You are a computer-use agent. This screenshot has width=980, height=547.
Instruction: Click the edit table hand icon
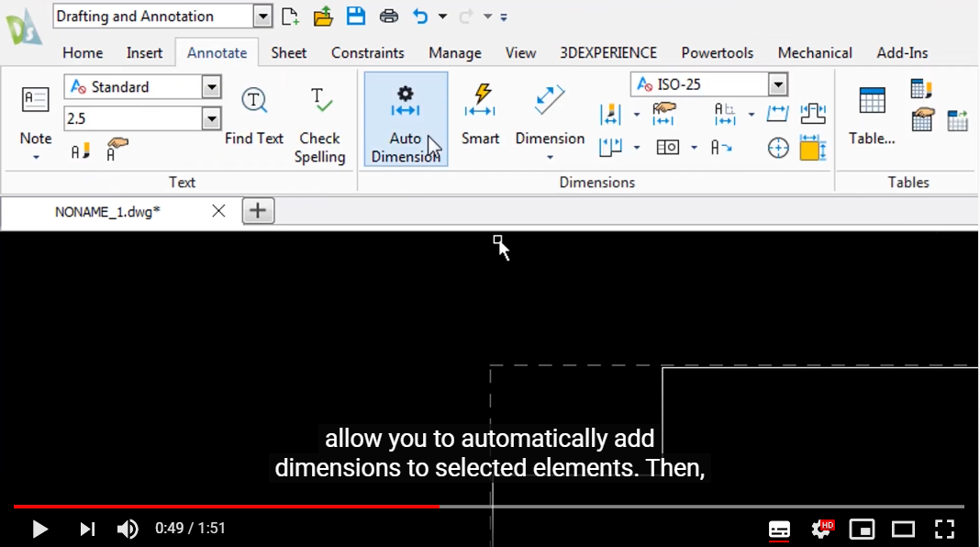922,119
